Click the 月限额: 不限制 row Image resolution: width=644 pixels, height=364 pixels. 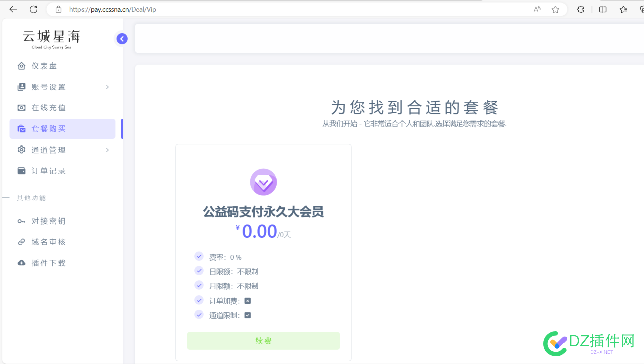coord(226,286)
